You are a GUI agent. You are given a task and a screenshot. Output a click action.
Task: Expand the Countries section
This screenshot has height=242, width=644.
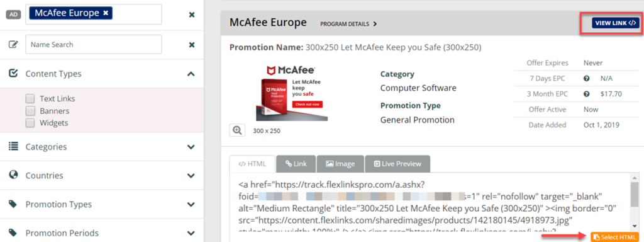191,176
